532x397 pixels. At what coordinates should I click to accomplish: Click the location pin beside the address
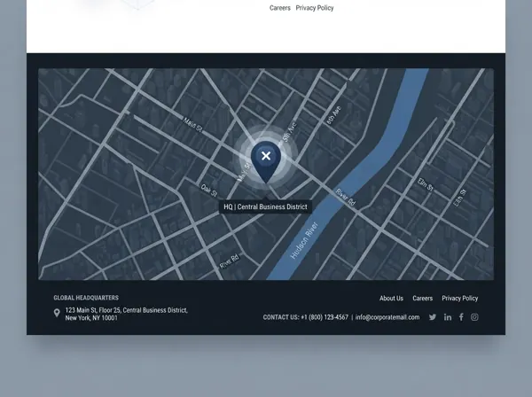click(57, 313)
